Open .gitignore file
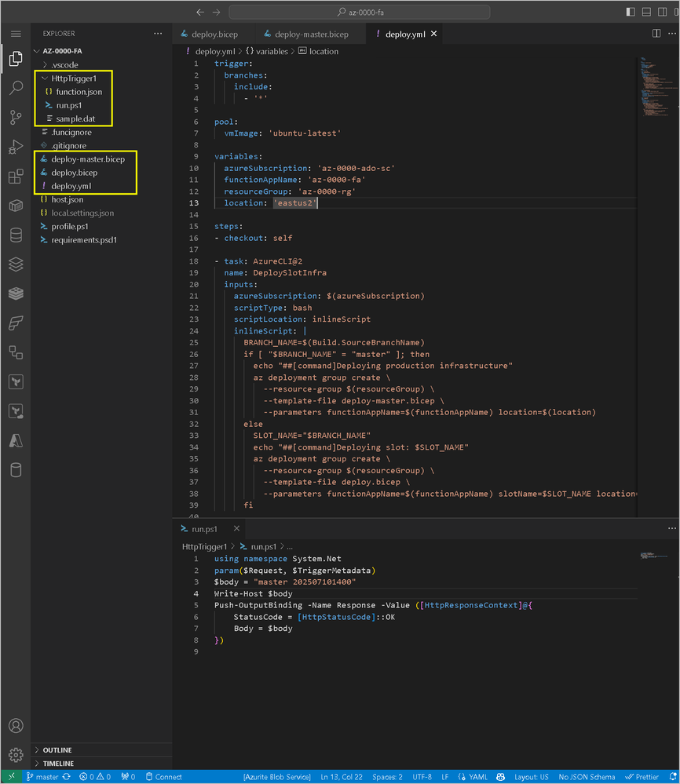The width and height of the screenshot is (680, 784). click(68, 146)
